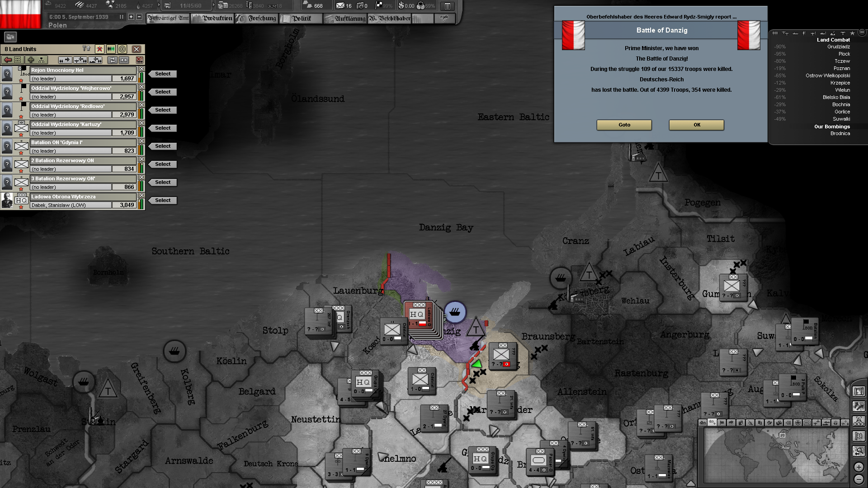Click the crossed swords battle plans icon

(x=859, y=421)
